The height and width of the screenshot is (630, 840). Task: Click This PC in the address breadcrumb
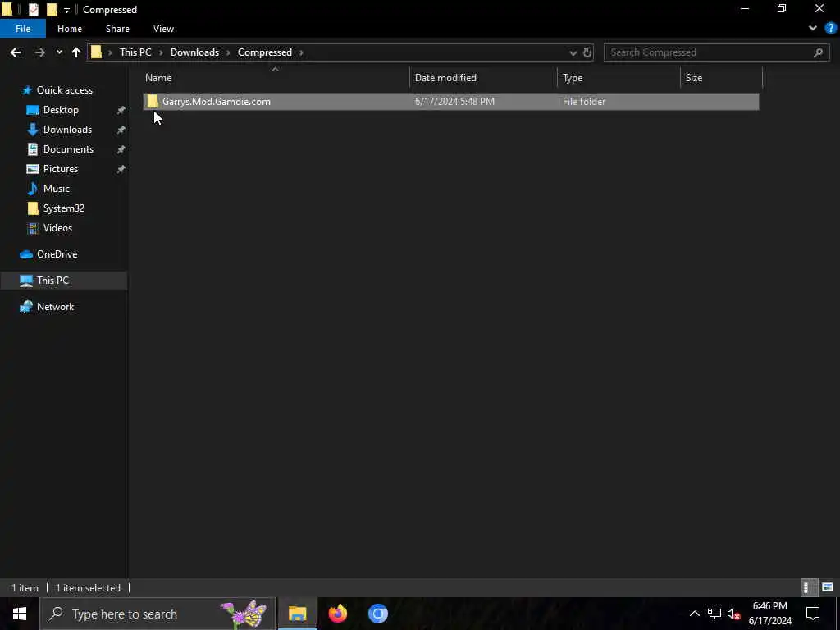pos(135,52)
